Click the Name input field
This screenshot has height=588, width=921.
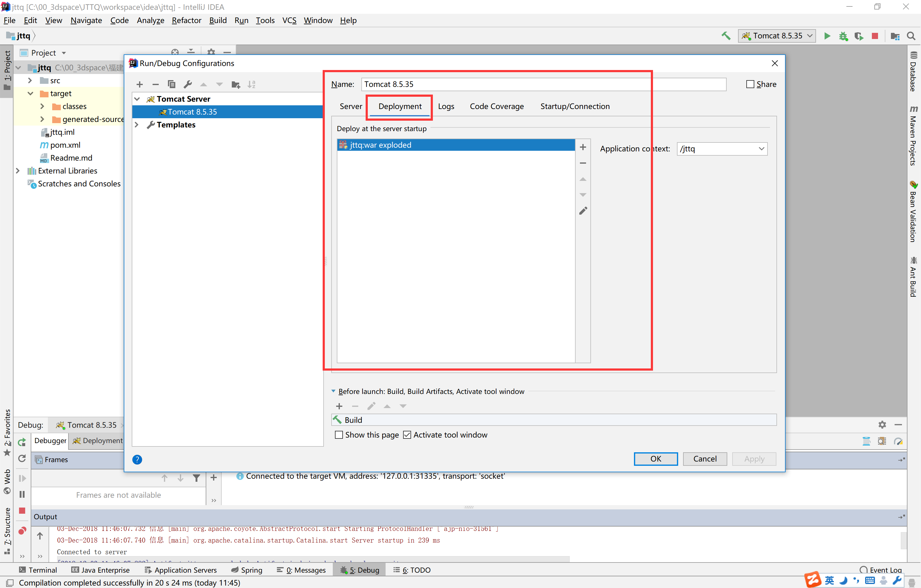click(543, 84)
